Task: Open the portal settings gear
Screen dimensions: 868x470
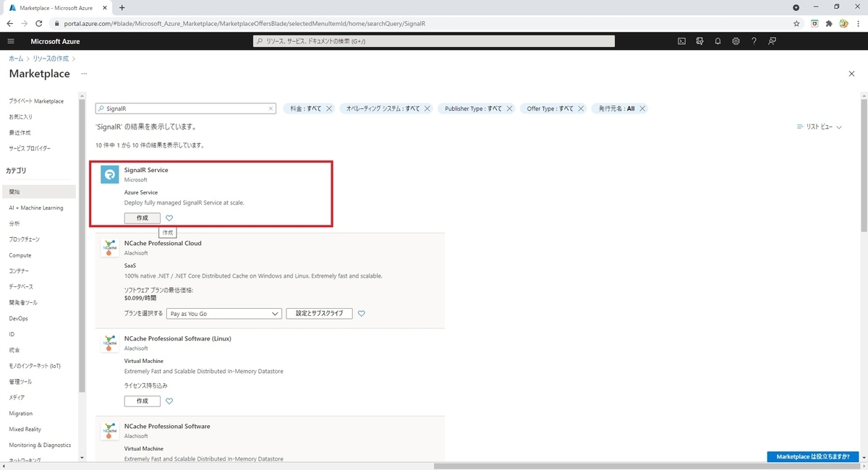Action: click(736, 41)
